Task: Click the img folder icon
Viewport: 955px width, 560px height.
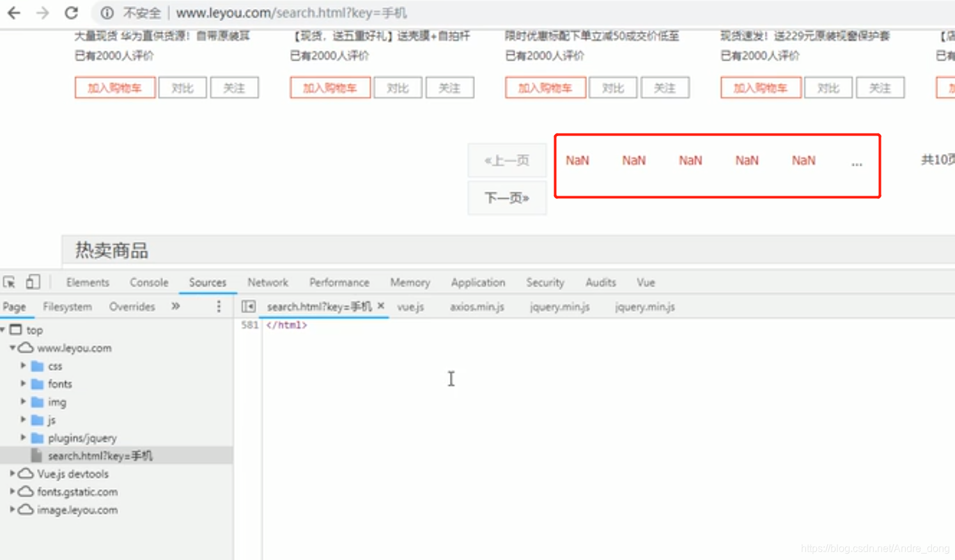Action: [x=37, y=402]
